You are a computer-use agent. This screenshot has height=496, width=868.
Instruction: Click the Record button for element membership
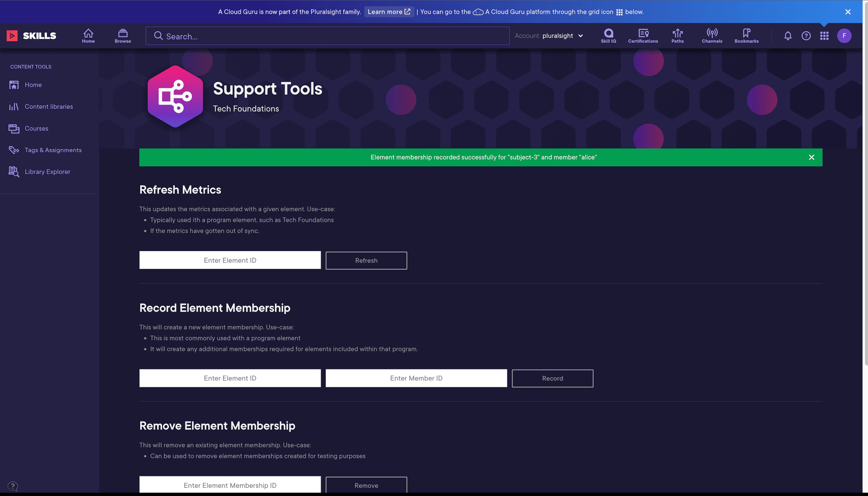tap(552, 378)
